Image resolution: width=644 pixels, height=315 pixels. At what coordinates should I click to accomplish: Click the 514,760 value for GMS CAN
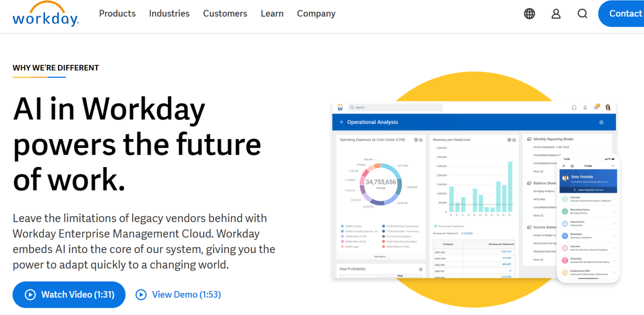tap(507, 258)
